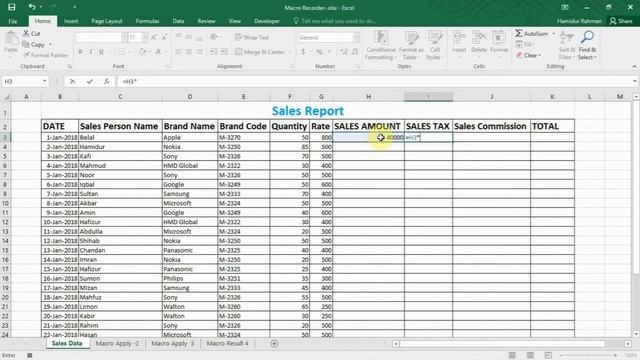Click the Insert cells icon
Viewport: 640px width, 360px height.
pyautogui.click(x=459, y=38)
